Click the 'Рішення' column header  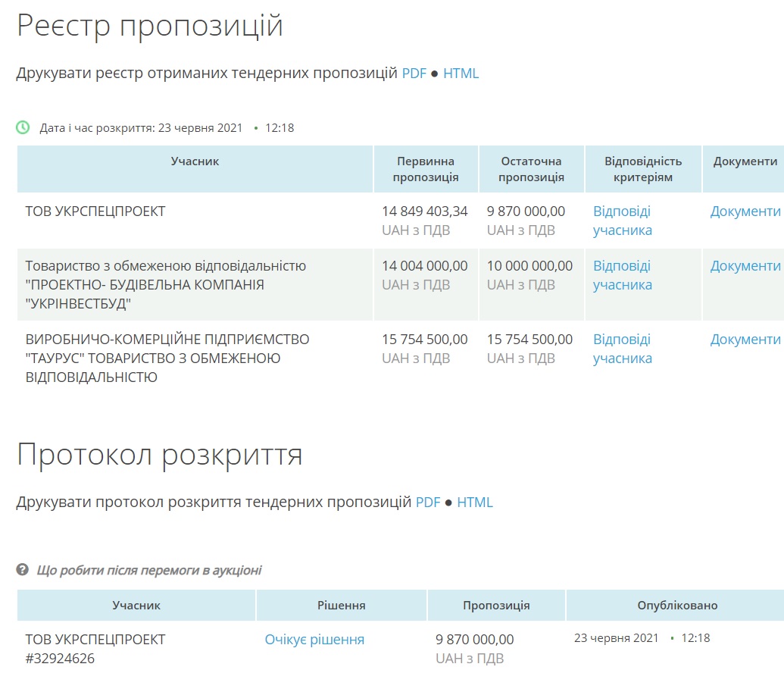pos(342,606)
